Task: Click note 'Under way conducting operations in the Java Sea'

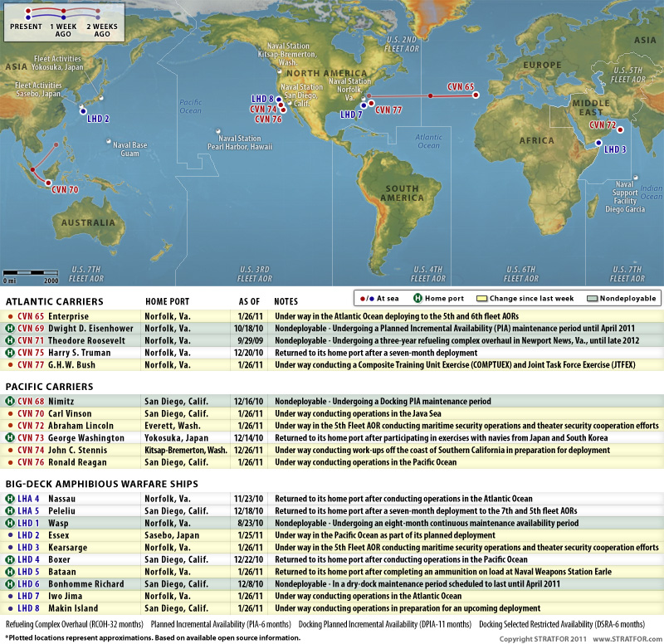Action: [358, 413]
